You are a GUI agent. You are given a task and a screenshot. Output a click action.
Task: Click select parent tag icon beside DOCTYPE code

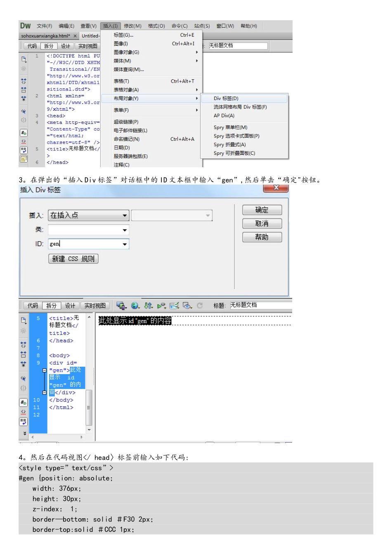pyautogui.click(x=24, y=111)
